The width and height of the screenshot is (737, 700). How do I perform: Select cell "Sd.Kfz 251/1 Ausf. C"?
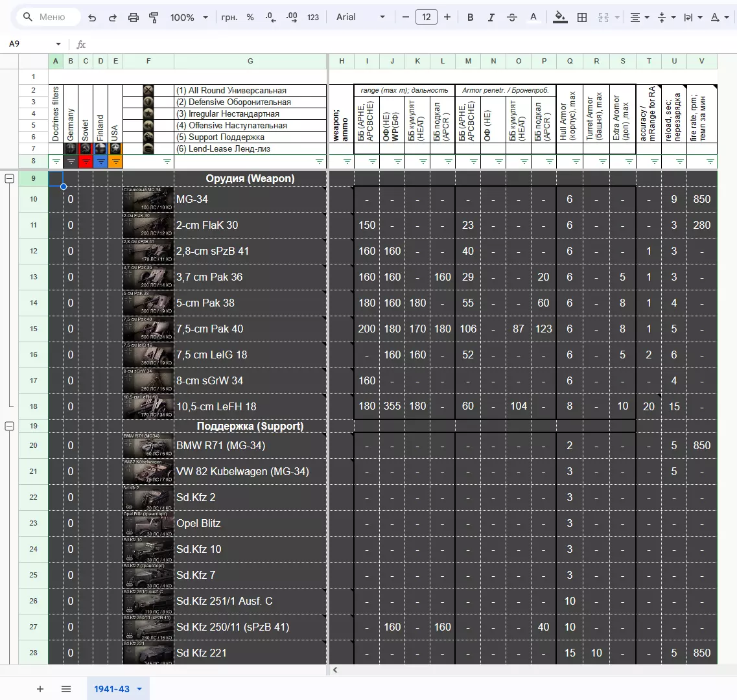pos(250,601)
